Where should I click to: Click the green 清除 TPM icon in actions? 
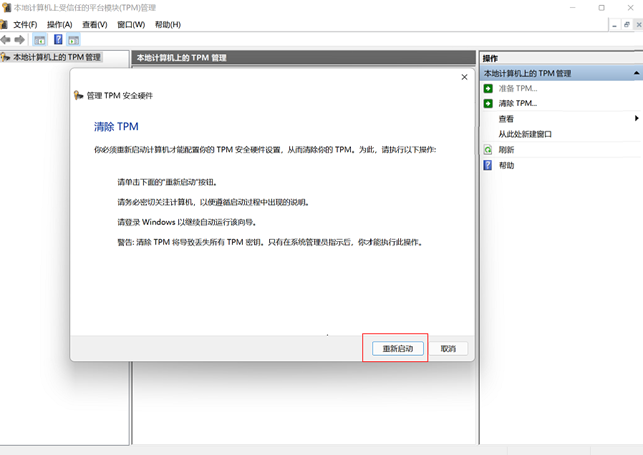tap(488, 103)
